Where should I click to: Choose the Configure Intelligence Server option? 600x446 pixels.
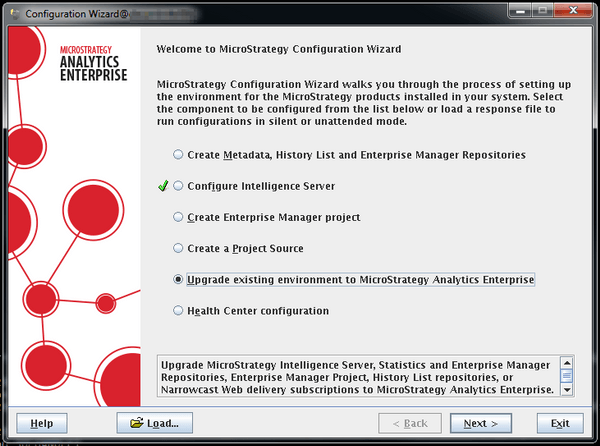point(179,186)
